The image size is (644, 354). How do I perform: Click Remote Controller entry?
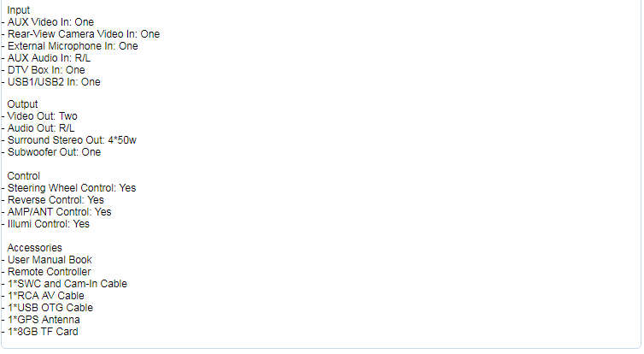46,272
